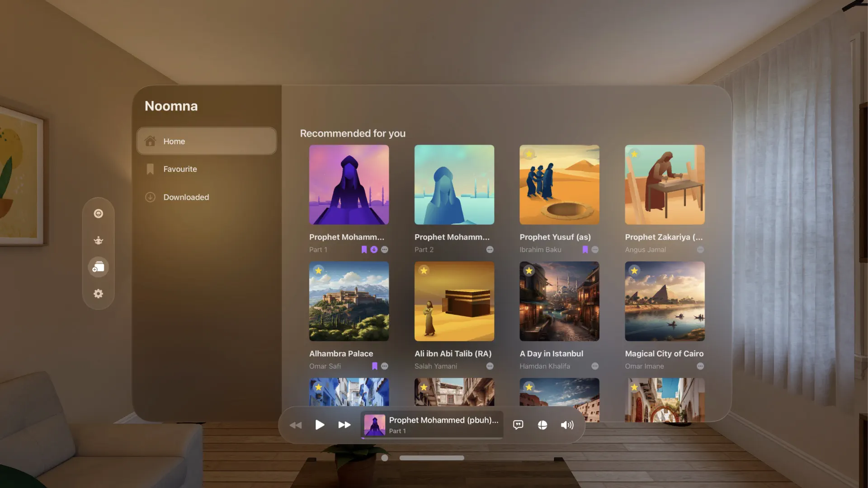Open the Ali ibn Abi Talib (RA) thumbnail
The width and height of the screenshot is (868, 488).
454,301
